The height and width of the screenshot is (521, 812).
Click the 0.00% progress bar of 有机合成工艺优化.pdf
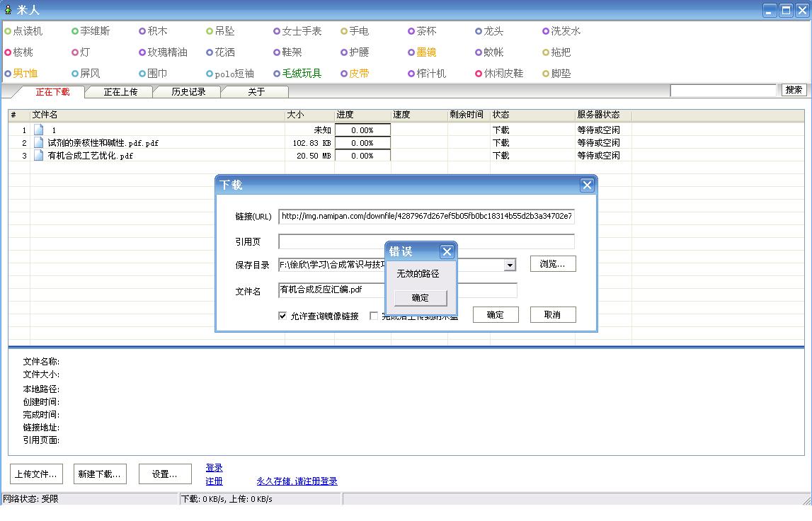[362, 155]
